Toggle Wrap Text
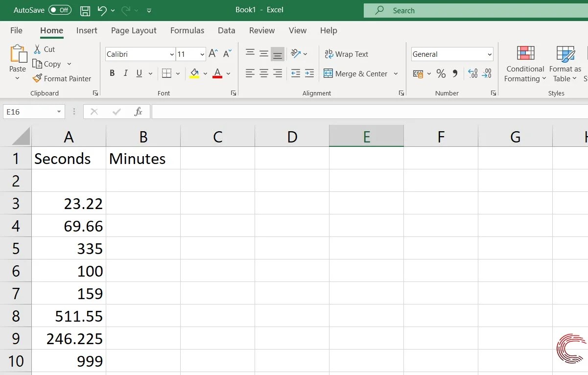This screenshot has height=375, width=588. coord(347,54)
